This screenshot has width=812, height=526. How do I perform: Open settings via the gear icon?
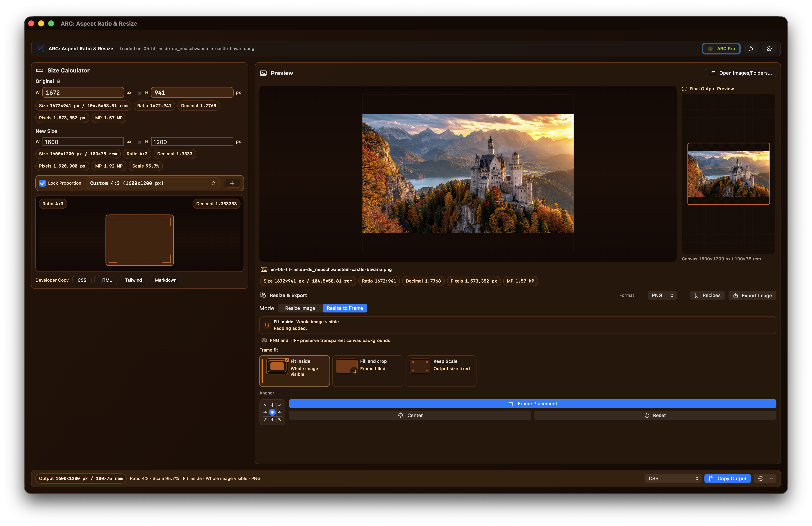point(769,49)
